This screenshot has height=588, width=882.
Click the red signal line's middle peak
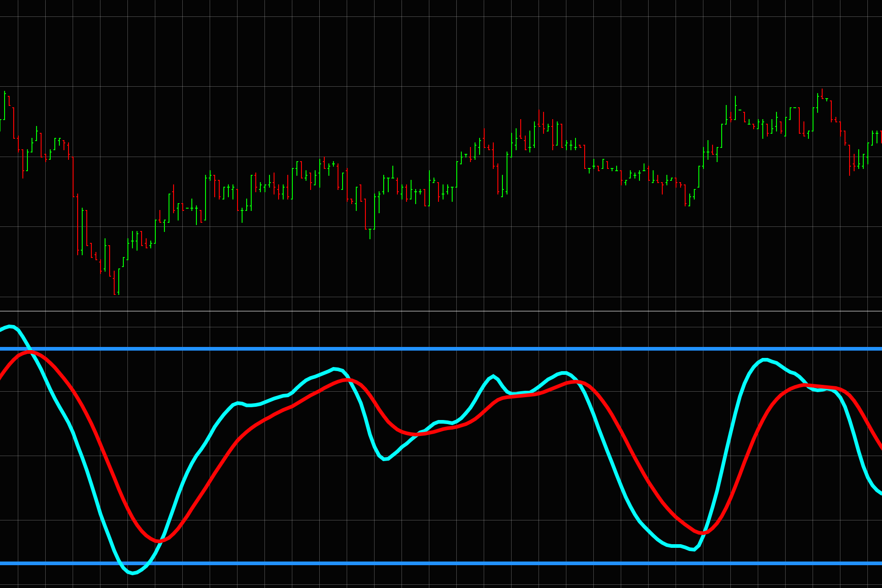(346, 380)
